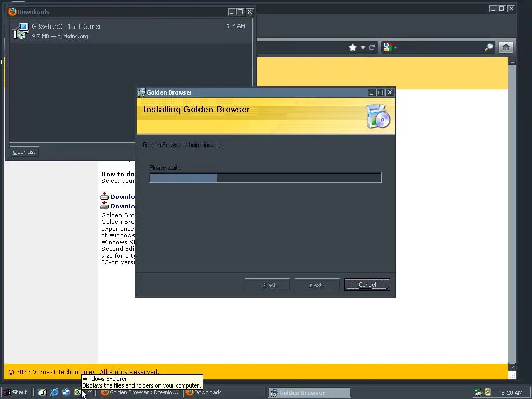Open the Start menu
The height and width of the screenshot is (399, 532).
[x=16, y=392]
